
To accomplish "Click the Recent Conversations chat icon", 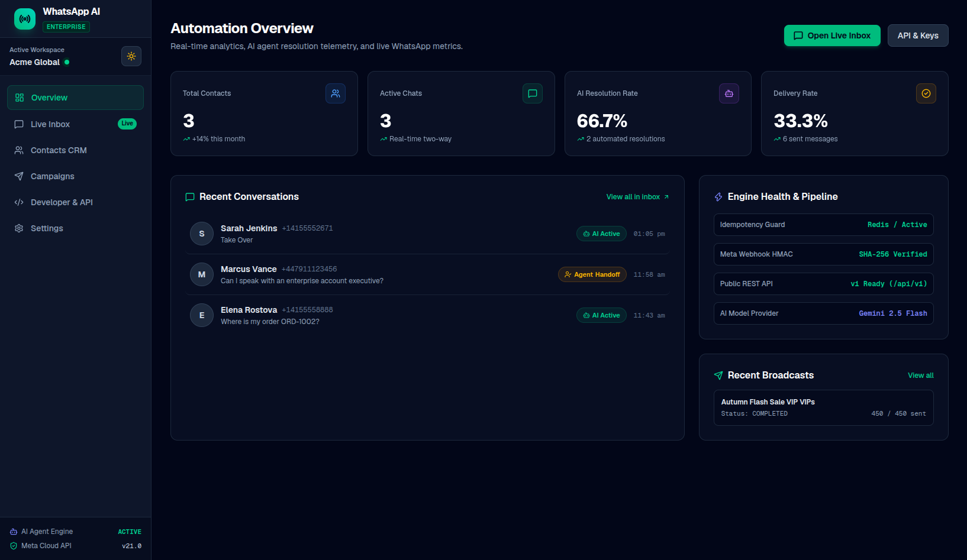I will click(x=190, y=197).
